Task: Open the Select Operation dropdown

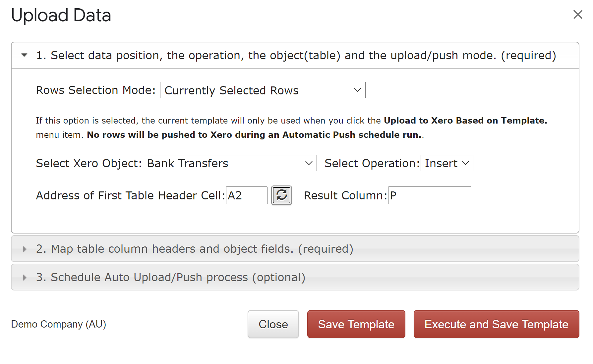Action: point(446,163)
